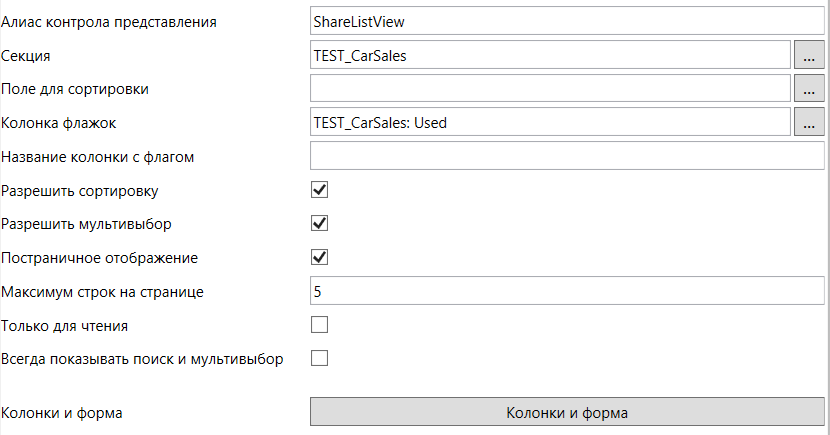The width and height of the screenshot is (830, 435).
Task: Open the browse button for Секция
Action: tap(809, 55)
